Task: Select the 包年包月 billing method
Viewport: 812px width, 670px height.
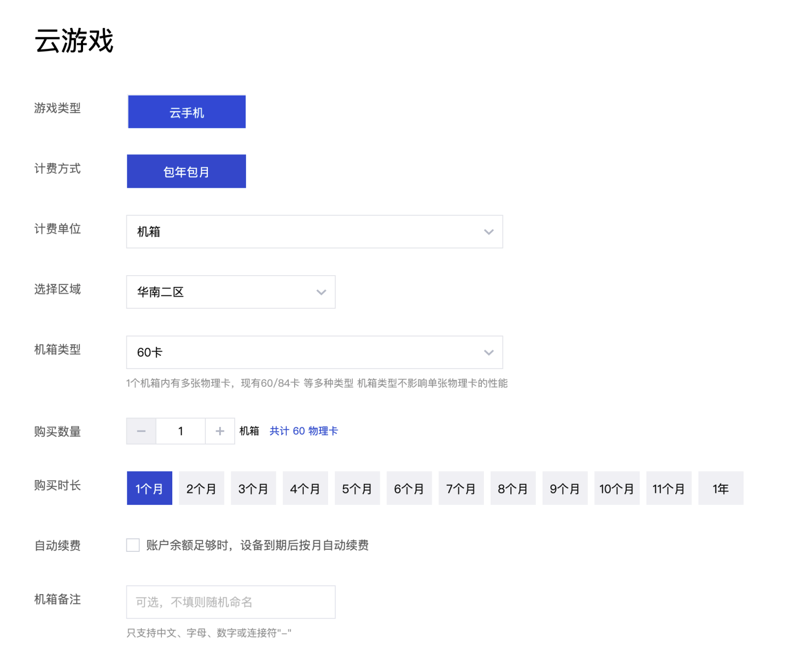Action: tap(186, 171)
